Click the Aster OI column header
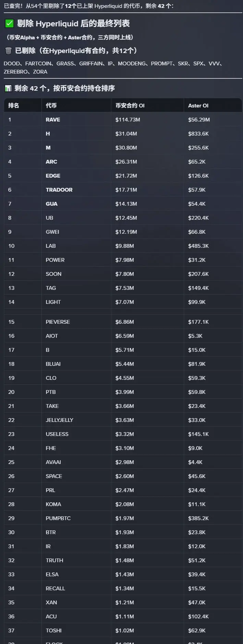 [198, 105]
